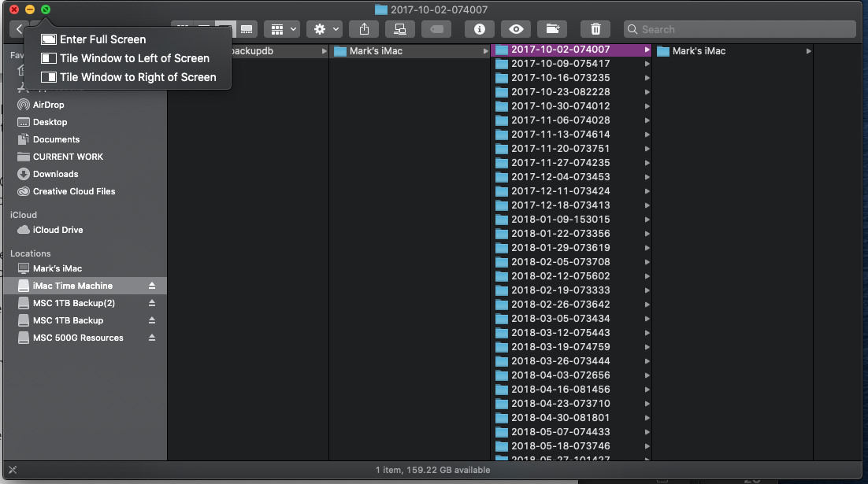Image resolution: width=868 pixels, height=484 pixels.
Task: Eject MSC 1TB Backup(2) volume
Action: click(152, 303)
